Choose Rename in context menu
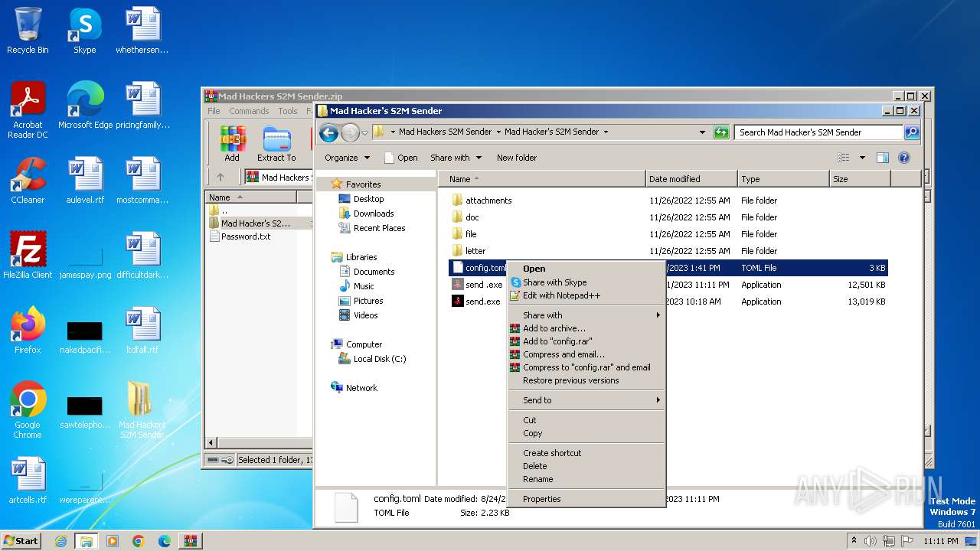Image resolution: width=980 pixels, height=551 pixels. 587,479
